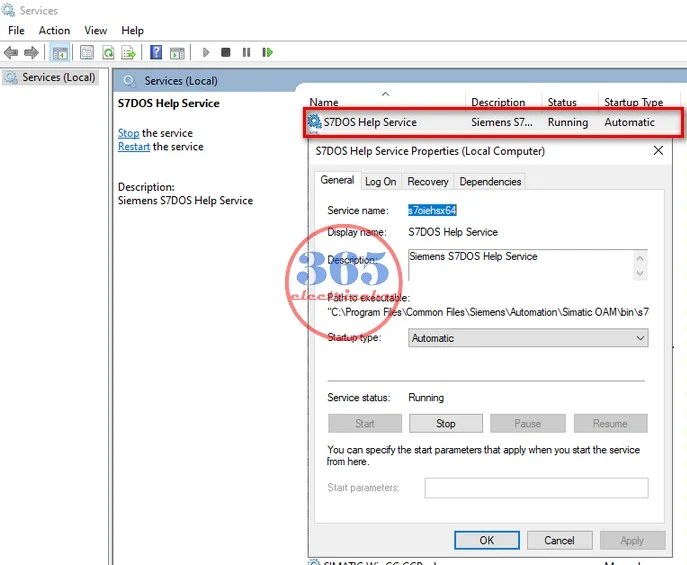Screen dimensions: 687x565
Task: Click OK in Properties dialog
Action: (487, 540)
